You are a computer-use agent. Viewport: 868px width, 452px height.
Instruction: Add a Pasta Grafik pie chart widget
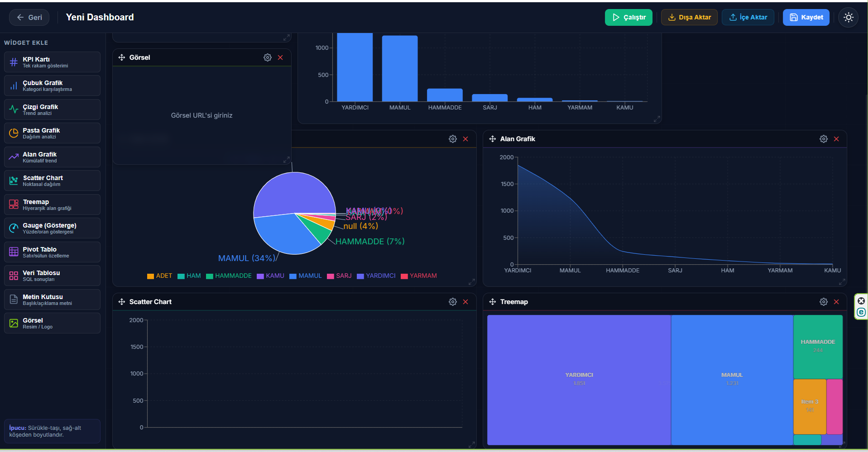52,133
